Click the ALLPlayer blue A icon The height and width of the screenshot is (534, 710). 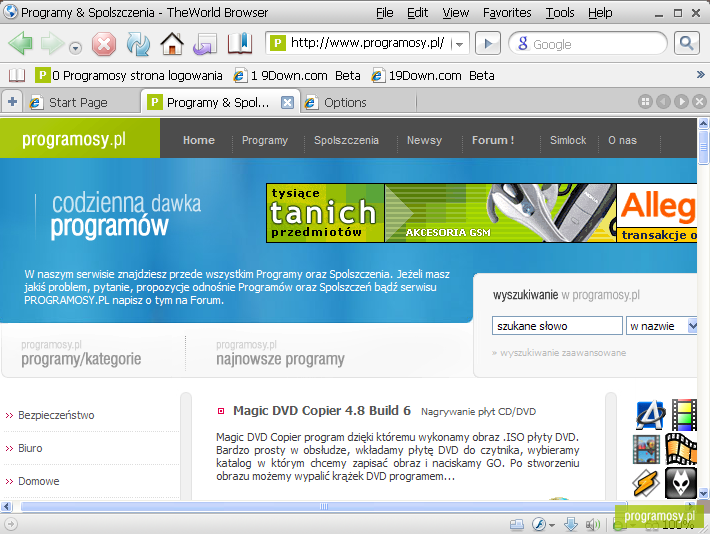tap(650, 415)
